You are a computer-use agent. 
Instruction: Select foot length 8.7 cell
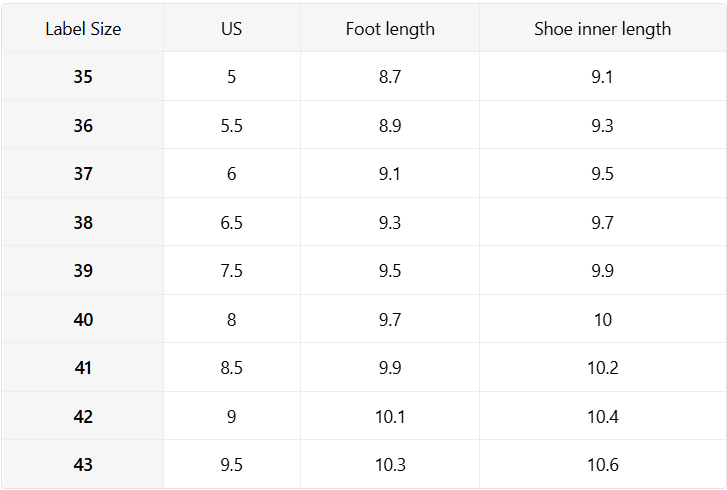click(x=390, y=77)
